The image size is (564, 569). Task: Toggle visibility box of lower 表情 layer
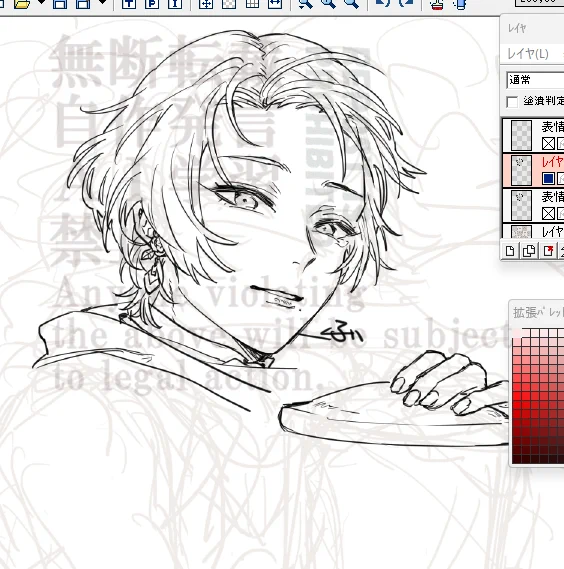click(548, 213)
